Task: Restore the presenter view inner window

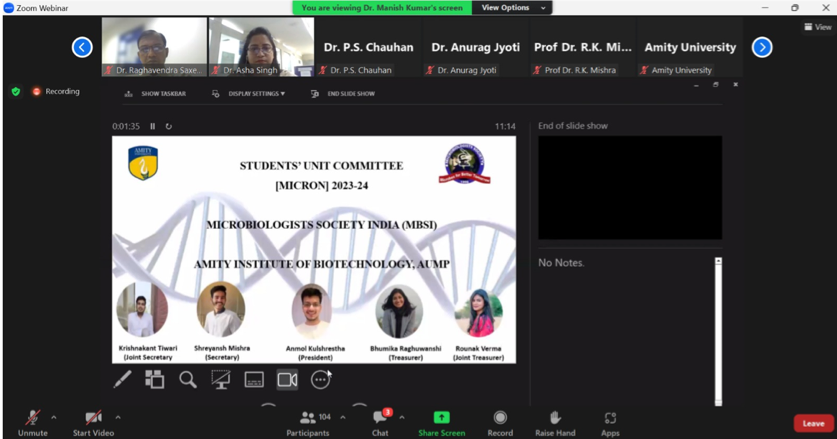Action: coord(716,85)
